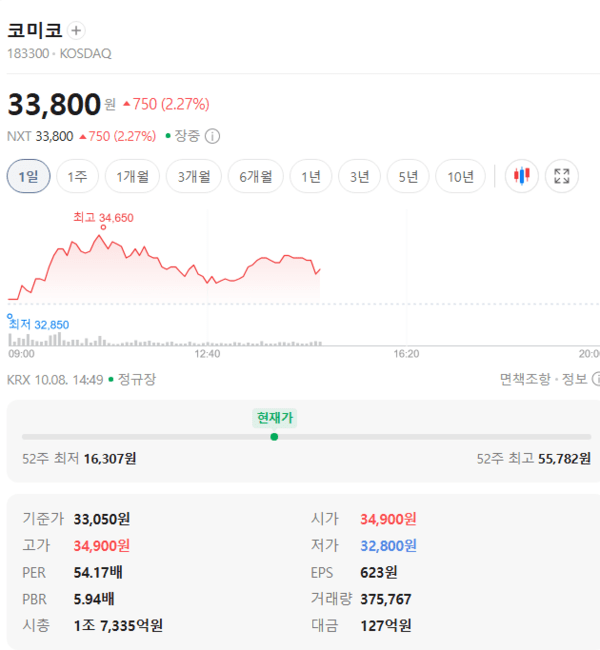Click the 현재가 marker on 52-week range
Viewport: 600px width, 650px height.
coord(274,437)
